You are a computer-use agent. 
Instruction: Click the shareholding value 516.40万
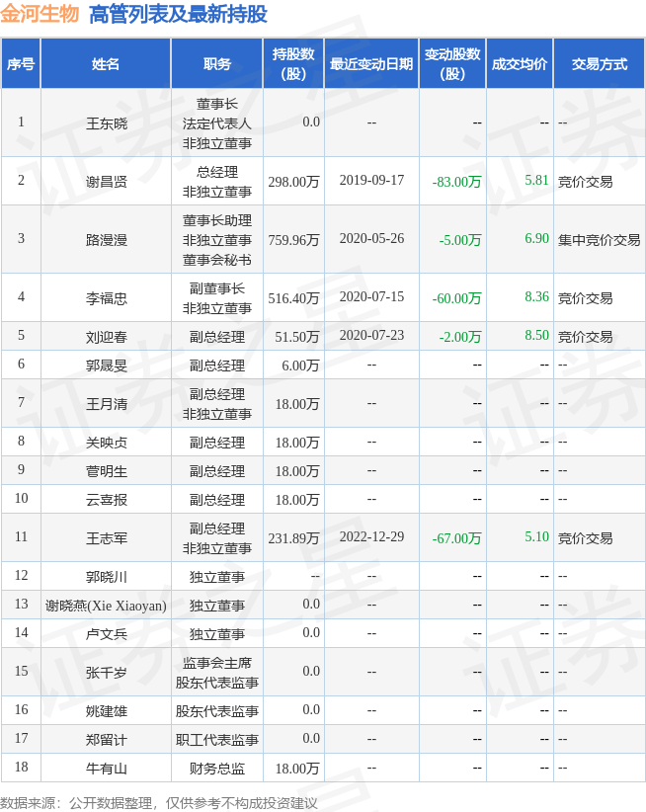(x=293, y=297)
